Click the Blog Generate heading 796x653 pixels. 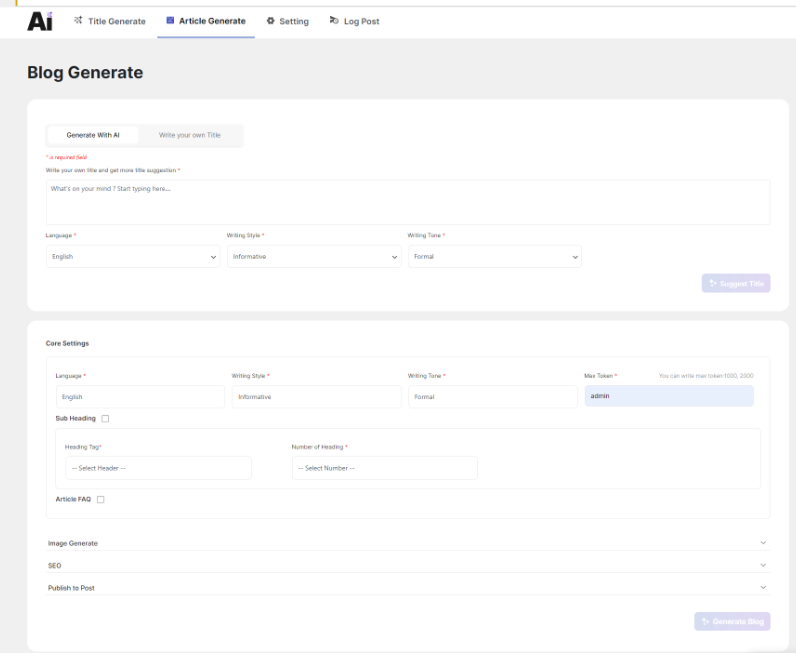(x=85, y=73)
